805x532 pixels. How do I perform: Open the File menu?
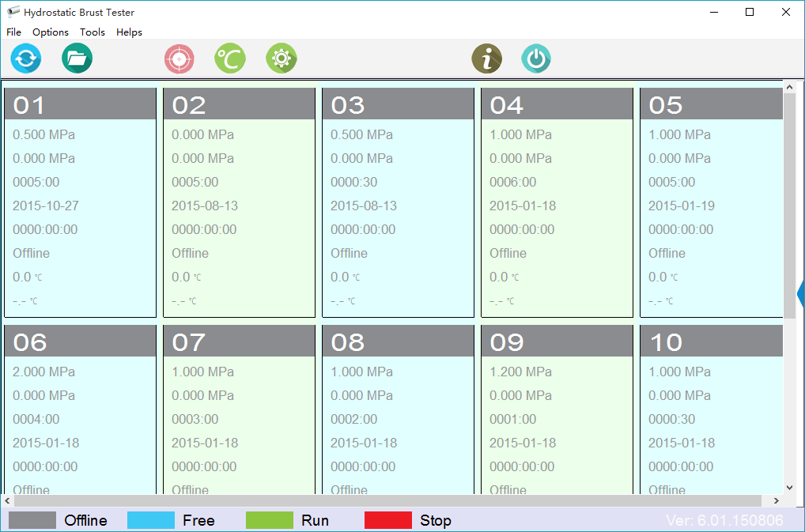coord(13,32)
